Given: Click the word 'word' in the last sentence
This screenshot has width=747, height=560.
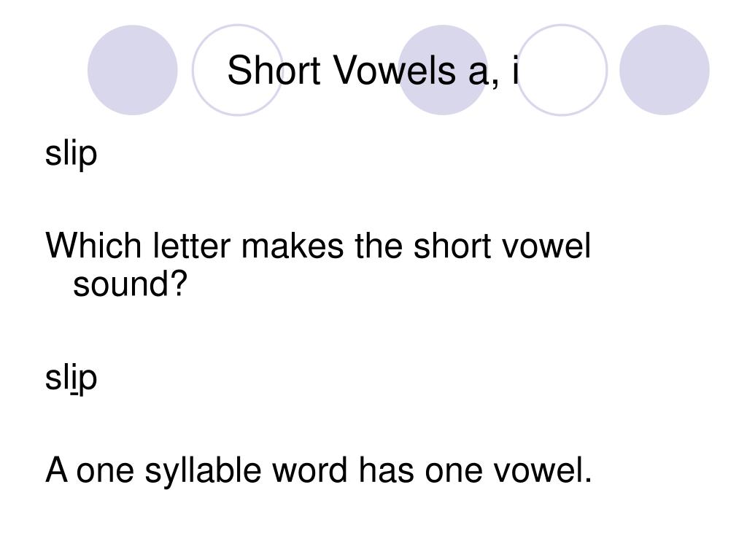Looking at the screenshot, I should click(309, 470).
